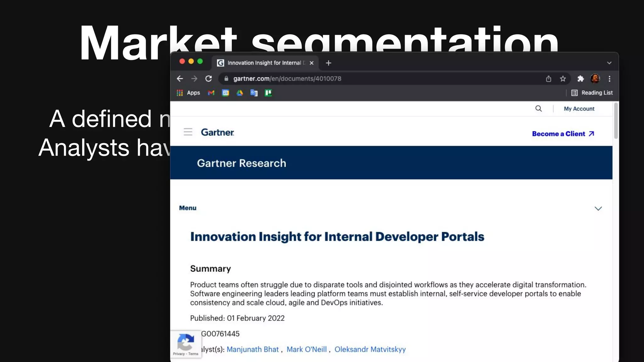Screen dimensions: 644x362
Task: Open analyst Manjunath Bhat's profile
Action: (253, 349)
